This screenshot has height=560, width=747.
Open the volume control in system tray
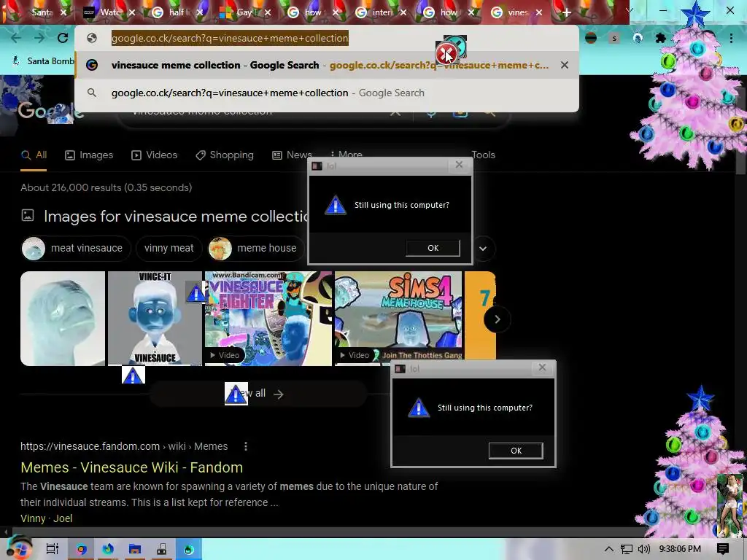644,549
